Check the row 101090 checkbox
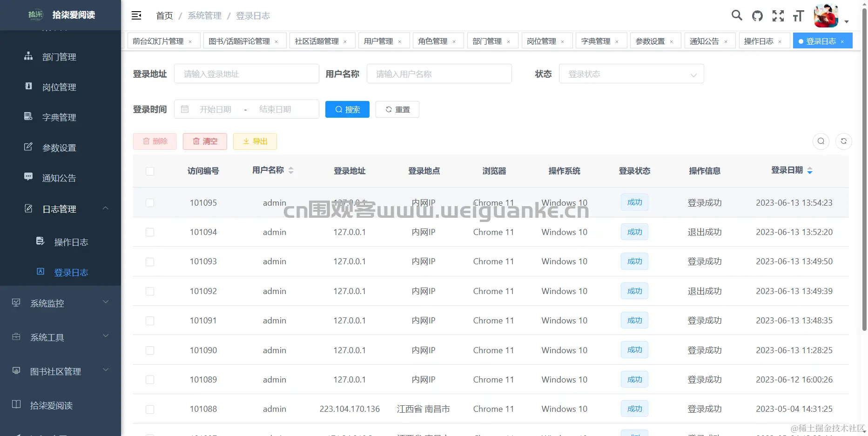This screenshot has width=868, height=436. [x=150, y=350]
